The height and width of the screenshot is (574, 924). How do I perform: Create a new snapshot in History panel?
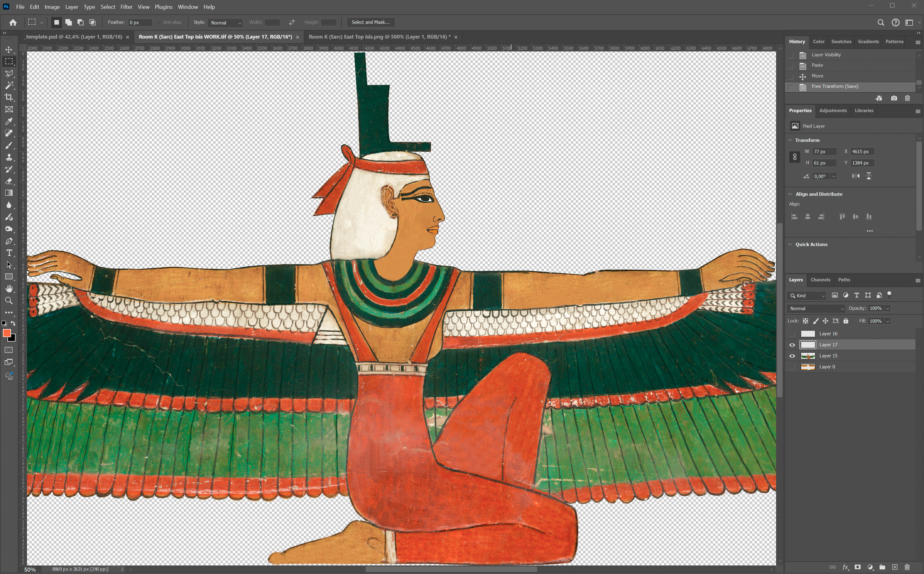[894, 98]
